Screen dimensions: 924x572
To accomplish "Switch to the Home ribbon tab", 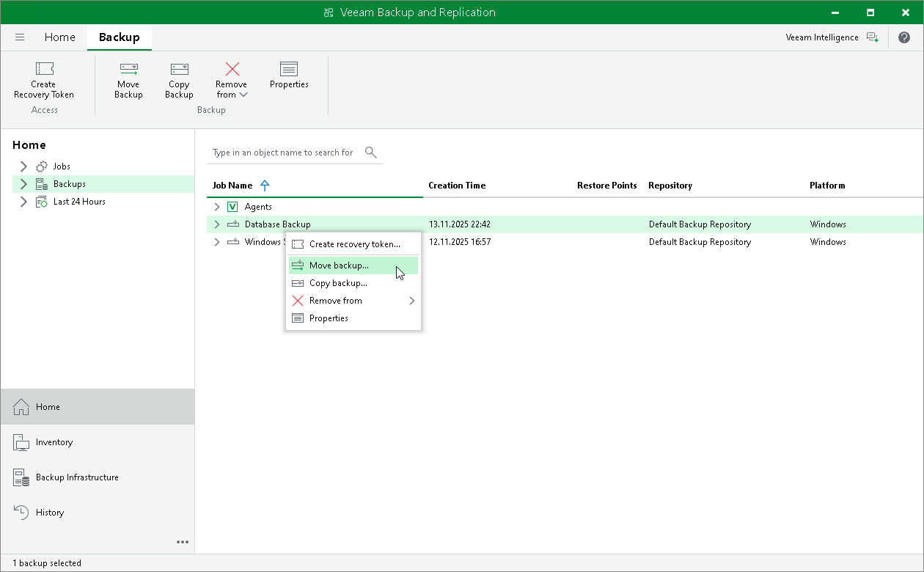I will pyautogui.click(x=59, y=37).
